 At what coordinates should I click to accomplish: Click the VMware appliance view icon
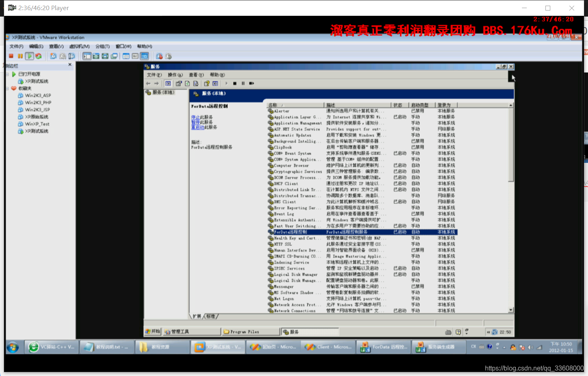[x=135, y=56]
